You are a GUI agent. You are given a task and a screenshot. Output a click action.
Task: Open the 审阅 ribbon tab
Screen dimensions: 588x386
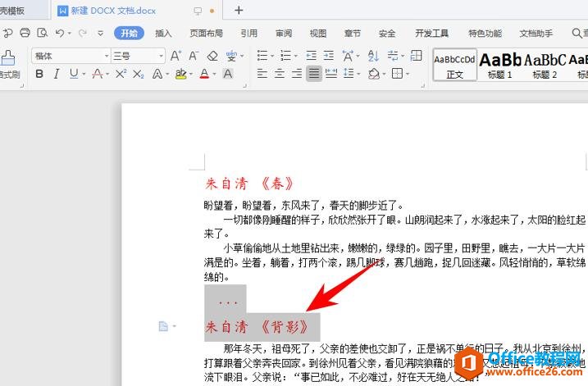(284, 34)
